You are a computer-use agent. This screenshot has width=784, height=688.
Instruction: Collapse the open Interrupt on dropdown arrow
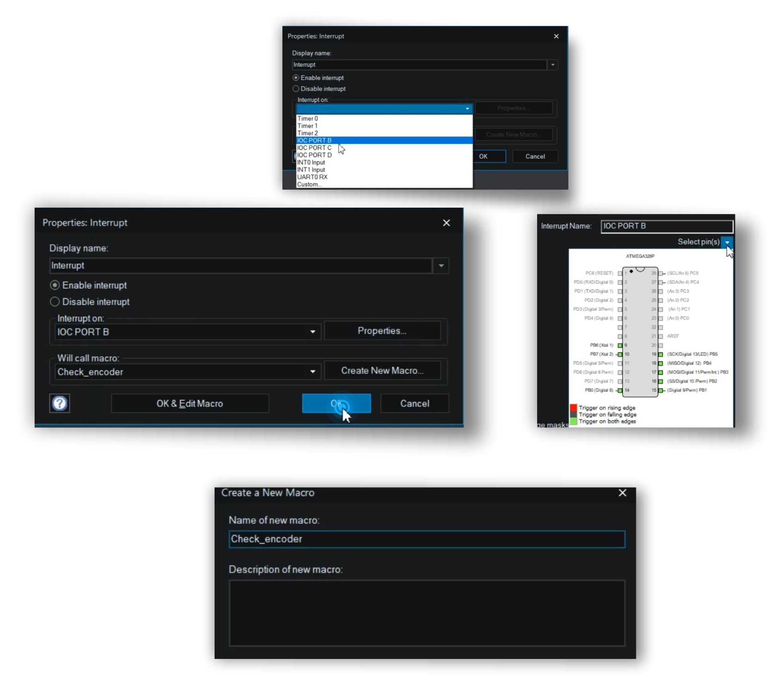[467, 108]
